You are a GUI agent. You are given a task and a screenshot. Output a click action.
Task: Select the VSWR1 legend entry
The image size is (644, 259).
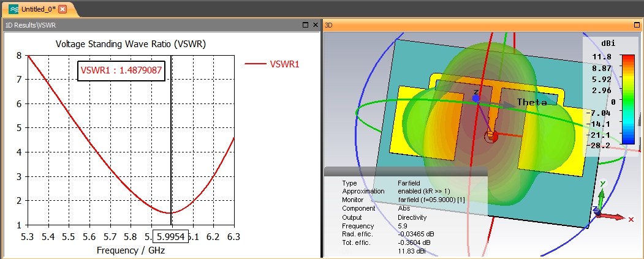pyautogui.click(x=272, y=64)
